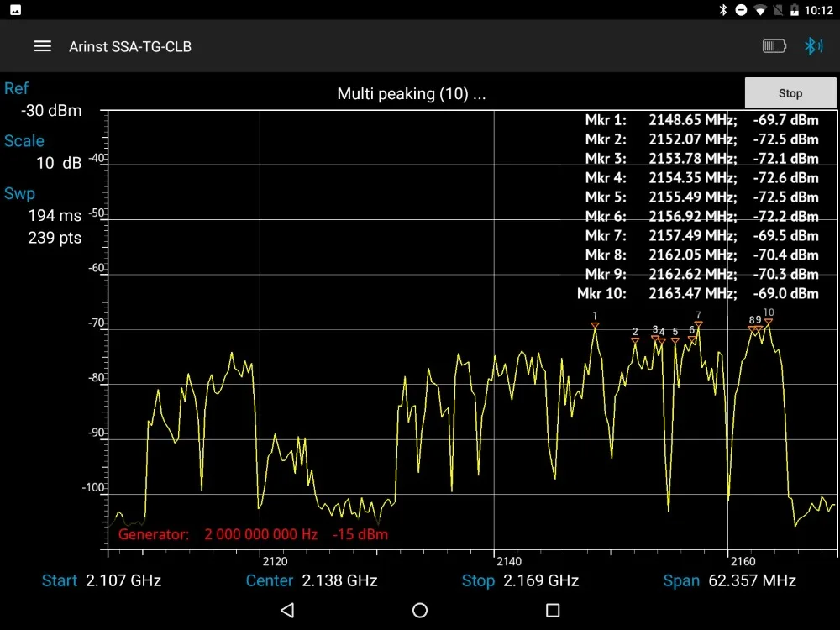Tap the image notification icon in status bar

(15, 9)
